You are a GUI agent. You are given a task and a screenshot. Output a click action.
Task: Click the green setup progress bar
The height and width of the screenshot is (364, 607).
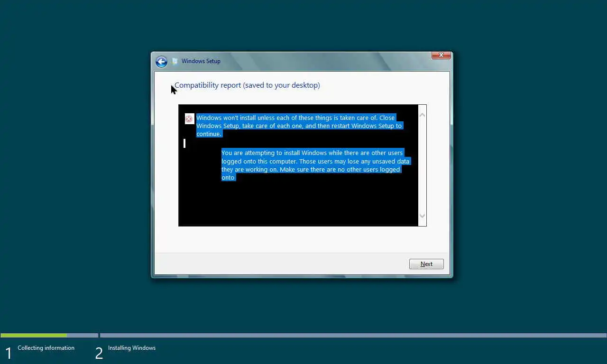pos(34,336)
